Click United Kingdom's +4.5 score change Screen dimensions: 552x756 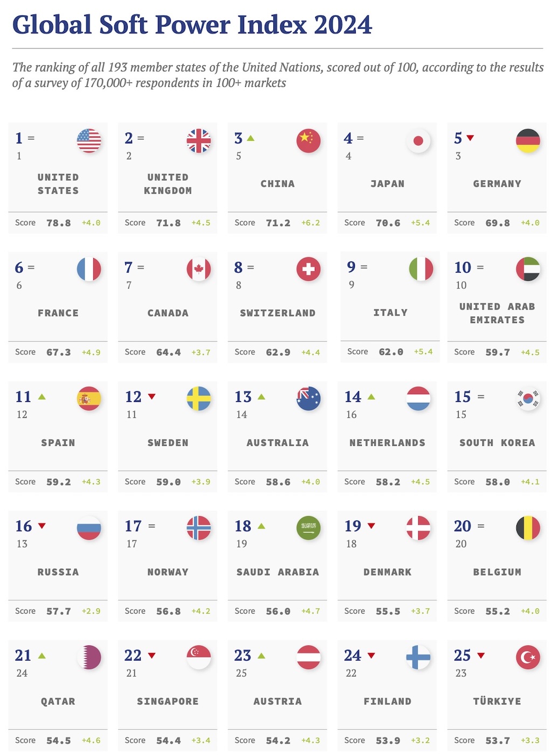point(201,223)
